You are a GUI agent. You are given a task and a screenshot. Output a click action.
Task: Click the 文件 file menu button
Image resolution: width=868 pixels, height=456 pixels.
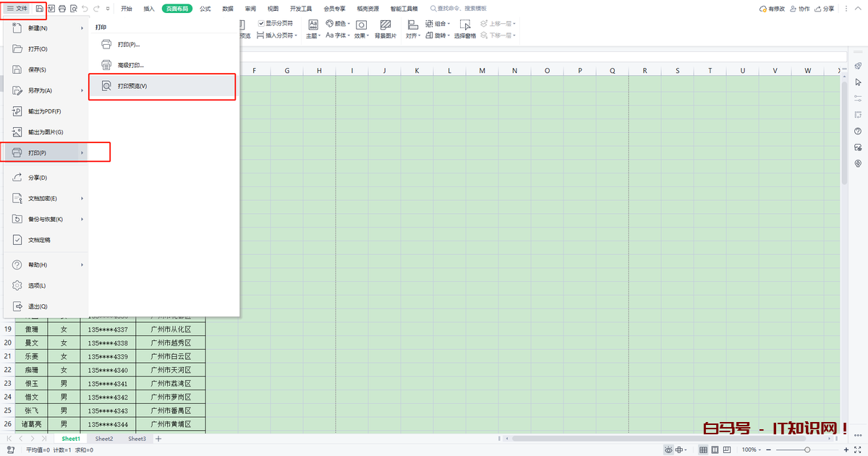(17, 8)
